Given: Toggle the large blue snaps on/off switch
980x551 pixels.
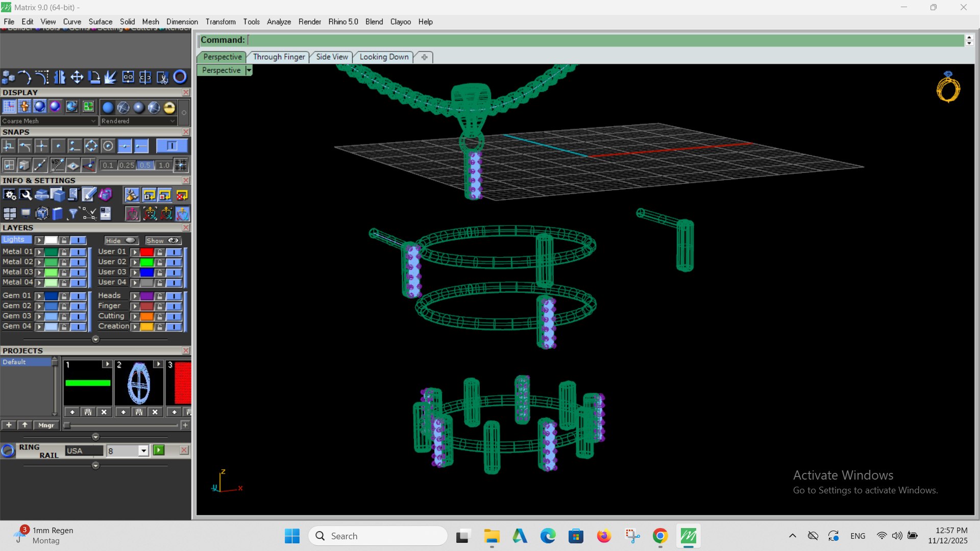Looking at the screenshot, I should point(171,146).
